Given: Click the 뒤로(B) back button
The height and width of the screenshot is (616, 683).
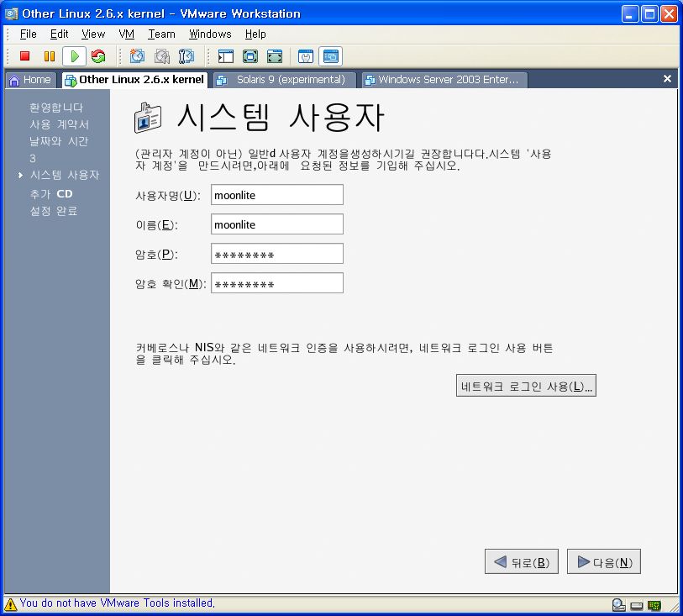Looking at the screenshot, I should [521, 562].
